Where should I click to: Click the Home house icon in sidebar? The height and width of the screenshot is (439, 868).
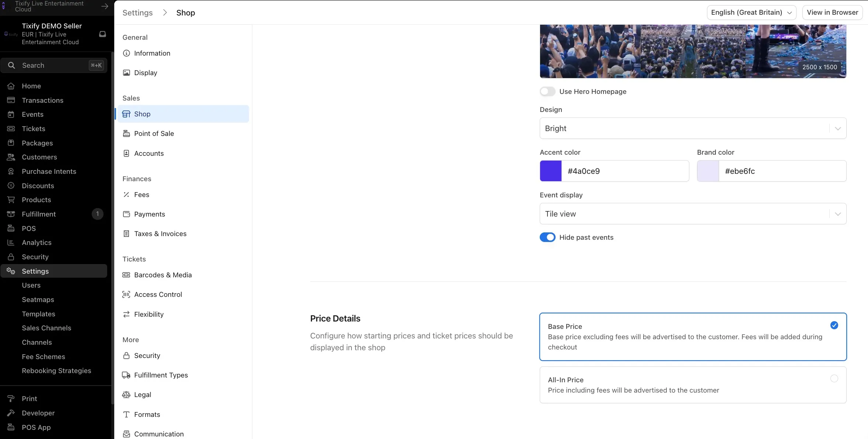pos(11,86)
